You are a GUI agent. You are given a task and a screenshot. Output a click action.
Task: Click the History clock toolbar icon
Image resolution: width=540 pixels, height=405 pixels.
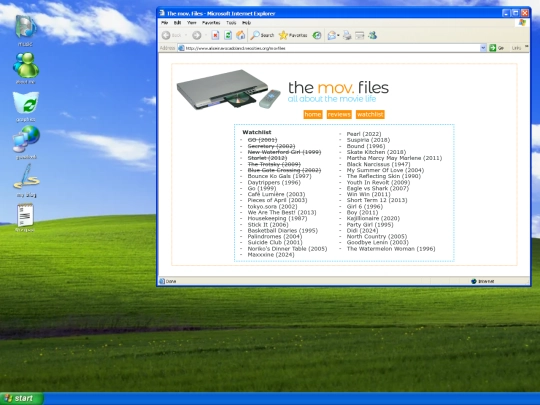317,35
